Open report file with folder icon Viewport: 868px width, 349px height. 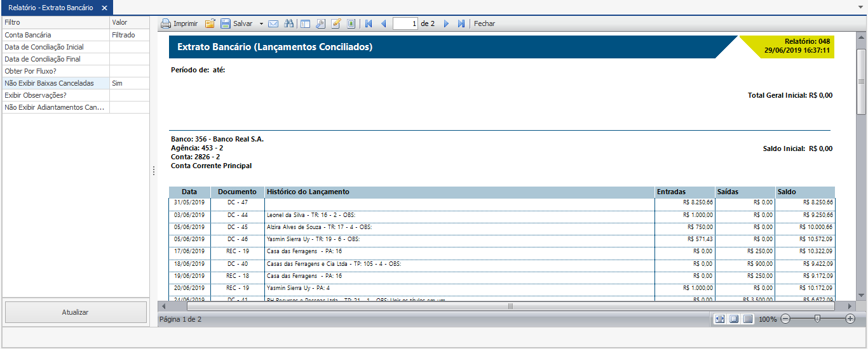pyautogui.click(x=210, y=24)
